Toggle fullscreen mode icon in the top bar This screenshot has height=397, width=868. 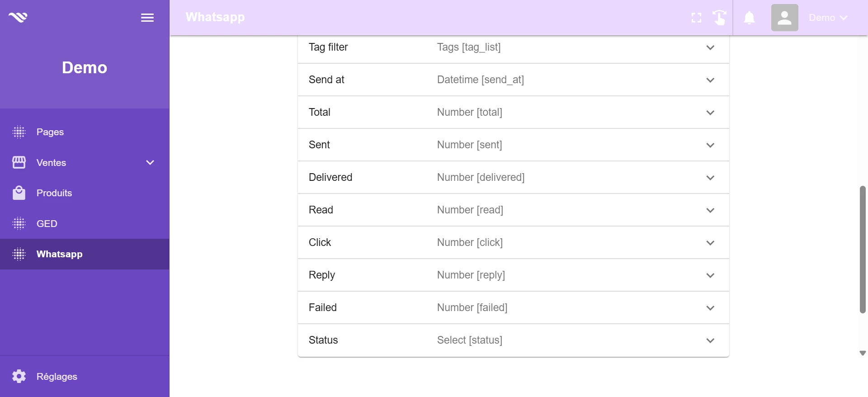[696, 18]
